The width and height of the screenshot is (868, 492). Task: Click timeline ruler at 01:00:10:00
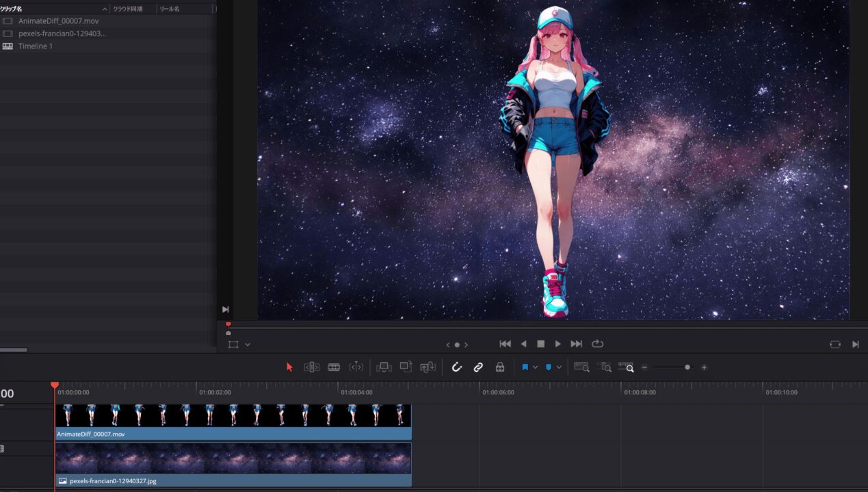pyautogui.click(x=781, y=392)
